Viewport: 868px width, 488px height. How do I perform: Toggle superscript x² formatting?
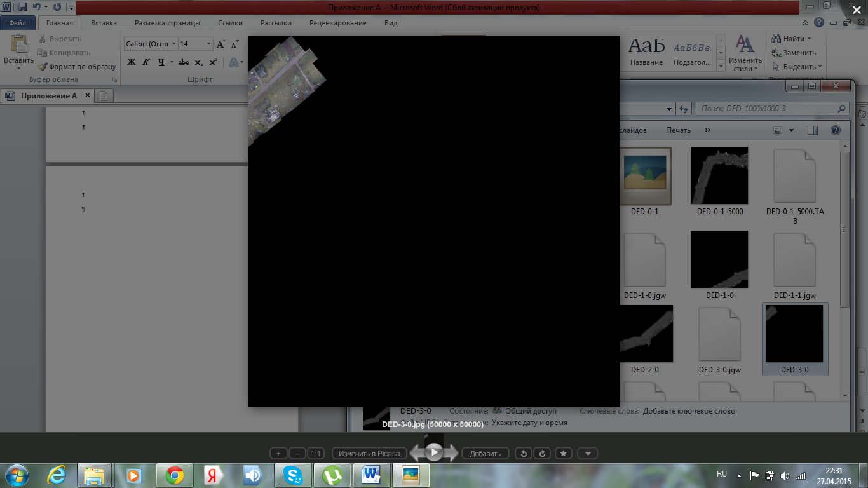pos(214,62)
